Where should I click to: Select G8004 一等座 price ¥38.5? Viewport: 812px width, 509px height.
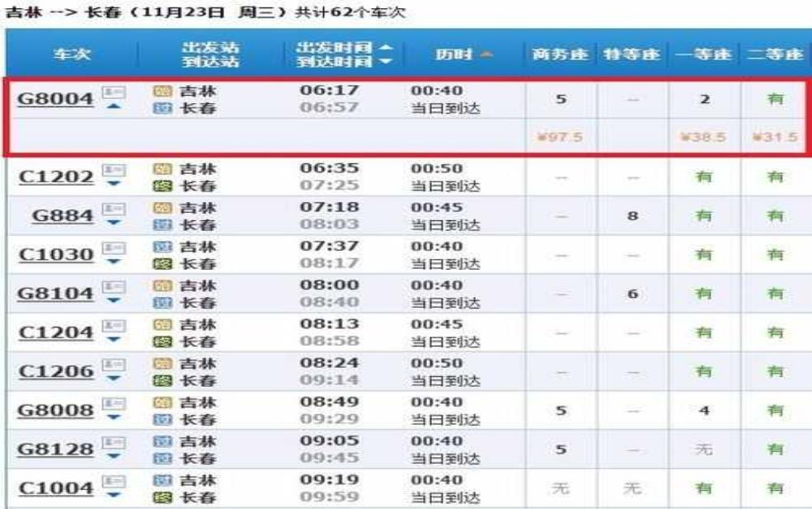click(703, 138)
